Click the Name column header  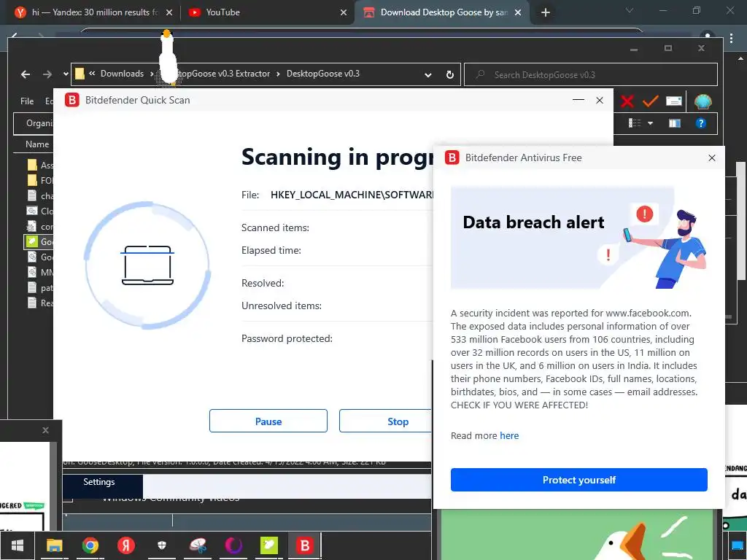pyautogui.click(x=37, y=144)
